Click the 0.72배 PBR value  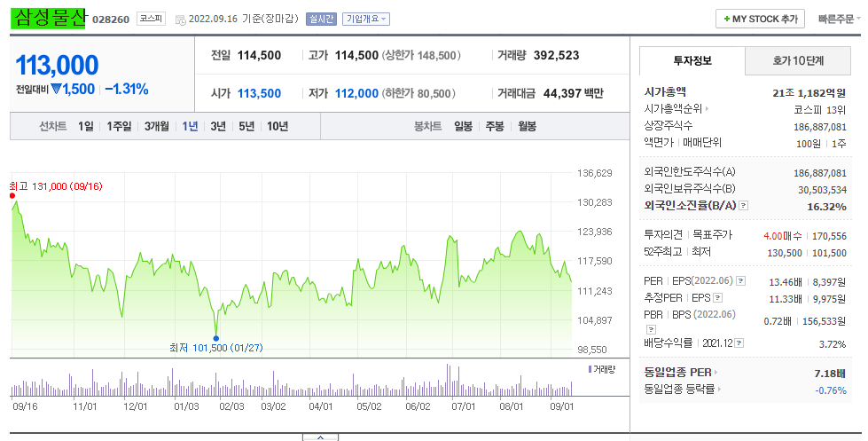click(x=778, y=321)
